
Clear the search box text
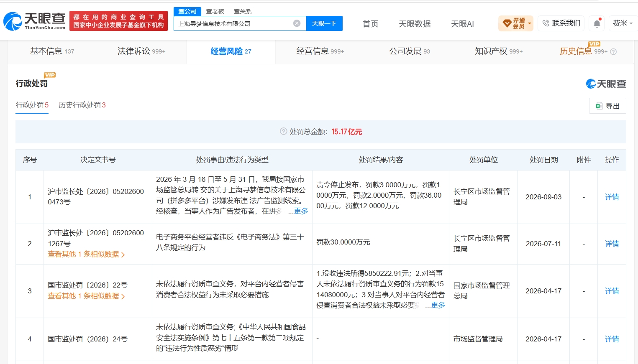tap(297, 23)
